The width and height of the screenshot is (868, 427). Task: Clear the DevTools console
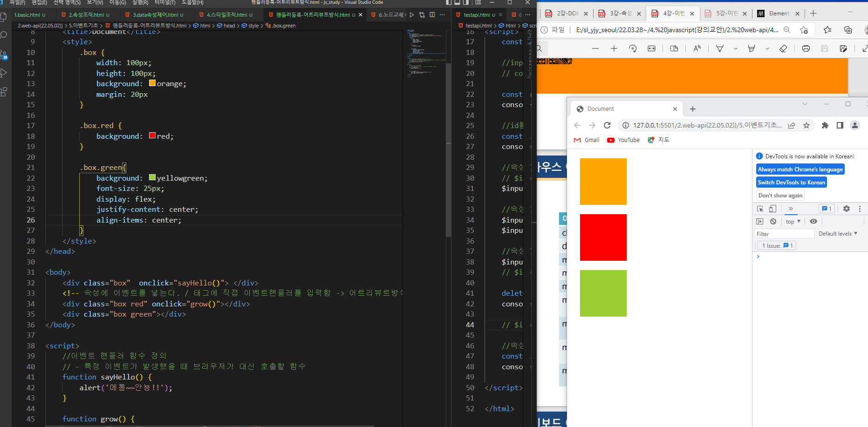coord(773,222)
